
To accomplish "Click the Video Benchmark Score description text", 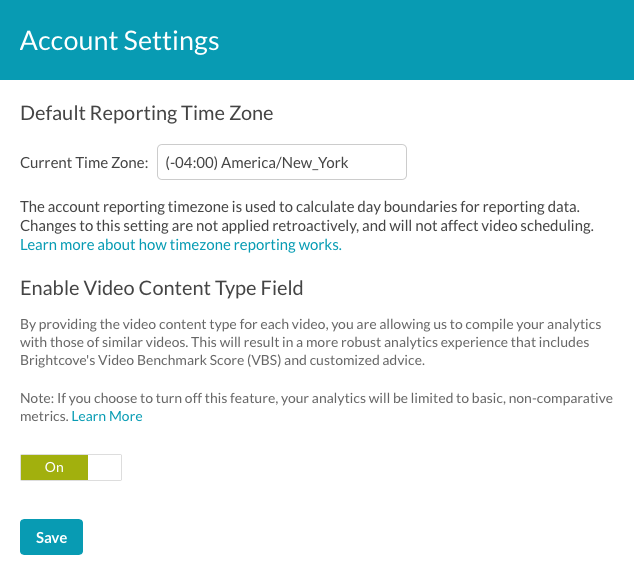I will tap(311, 342).
